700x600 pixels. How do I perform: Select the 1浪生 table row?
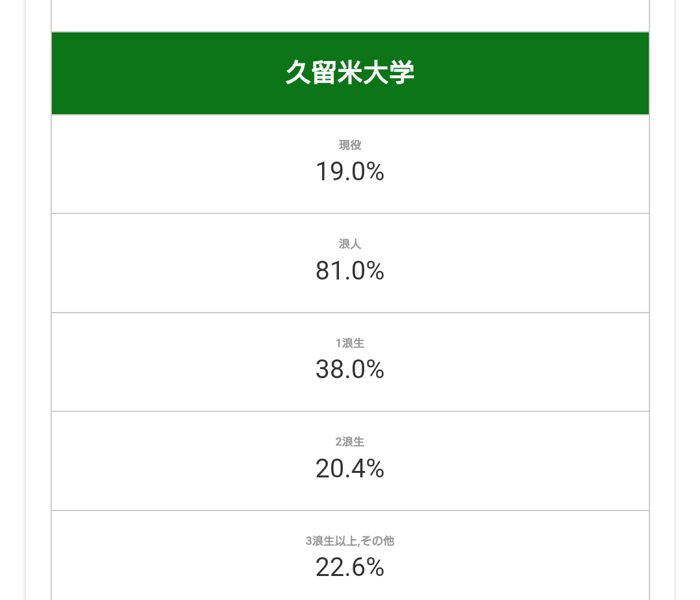coord(162,362)
